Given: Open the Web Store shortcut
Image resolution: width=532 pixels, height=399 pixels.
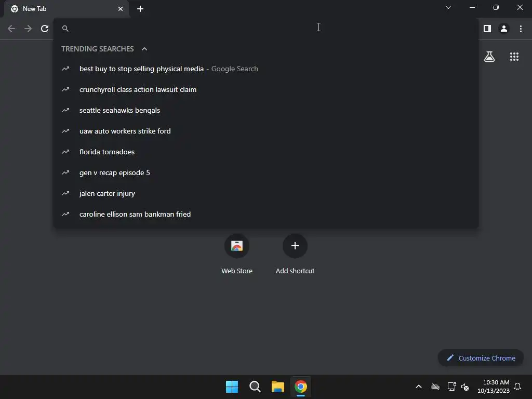Looking at the screenshot, I should pyautogui.click(x=237, y=255).
